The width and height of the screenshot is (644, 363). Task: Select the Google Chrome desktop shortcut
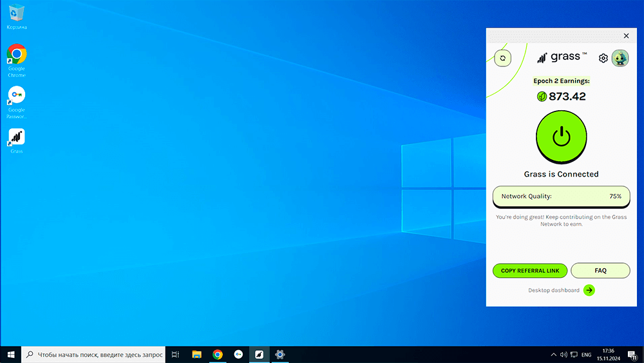tap(17, 61)
